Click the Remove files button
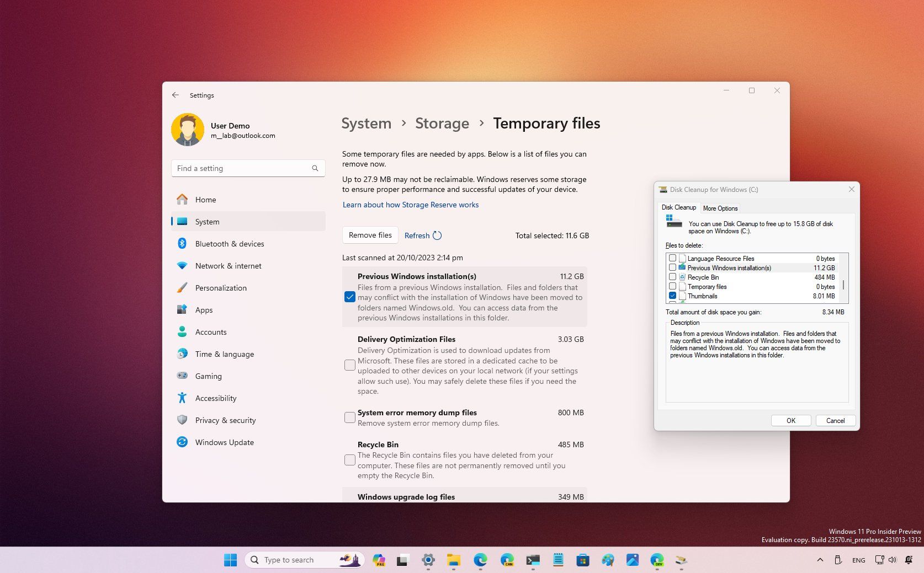924x573 pixels. click(x=370, y=235)
